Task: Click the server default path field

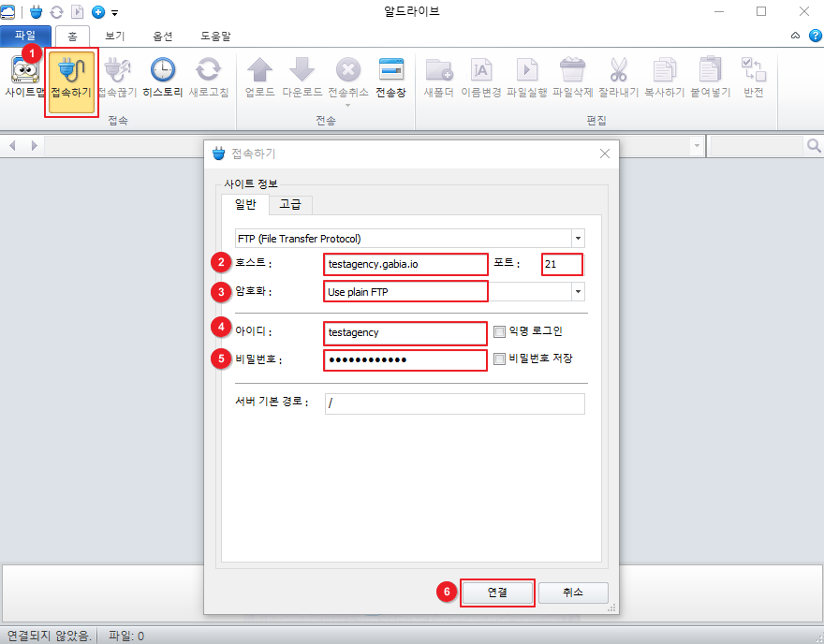Action: [x=454, y=403]
